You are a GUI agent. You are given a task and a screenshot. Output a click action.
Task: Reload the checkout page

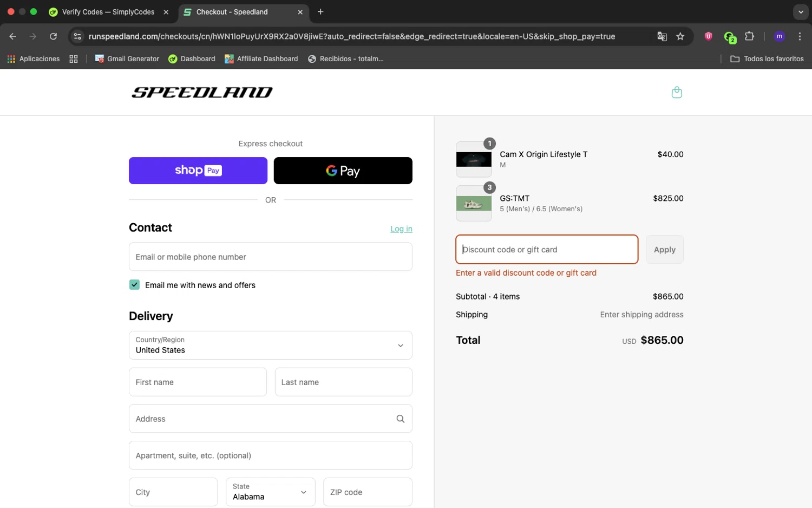tap(53, 36)
